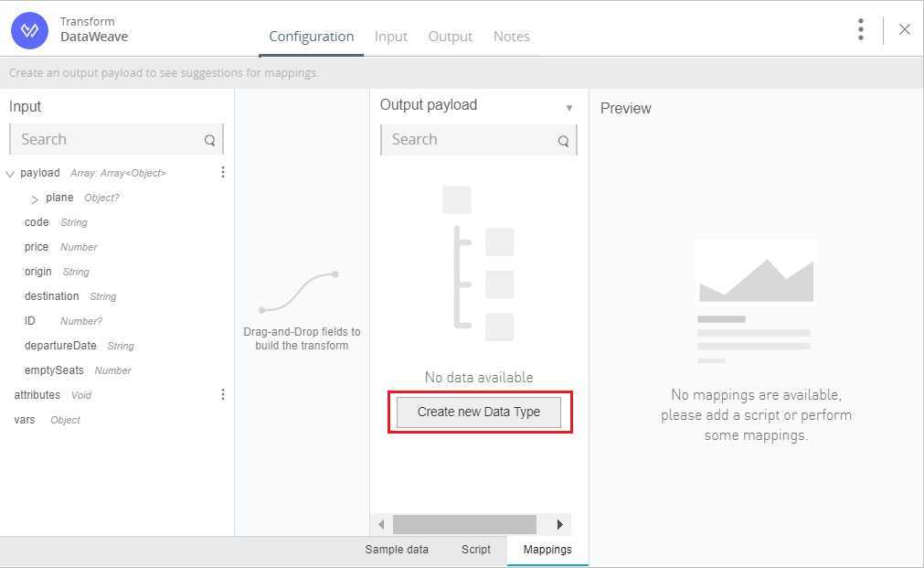Image resolution: width=924 pixels, height=568 pixels.
Task: Select the Script bottom tab
Action: [x=475, y=550]
